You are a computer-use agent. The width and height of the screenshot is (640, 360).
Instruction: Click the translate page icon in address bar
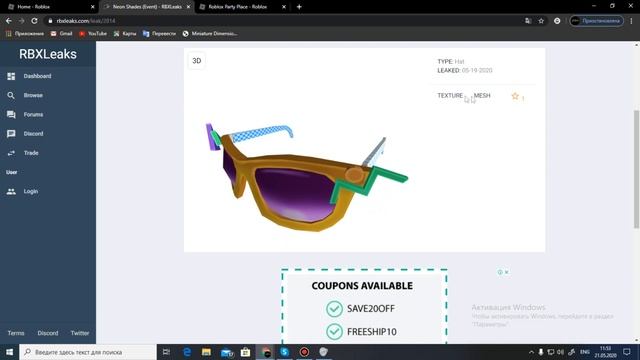pos(528,21)
